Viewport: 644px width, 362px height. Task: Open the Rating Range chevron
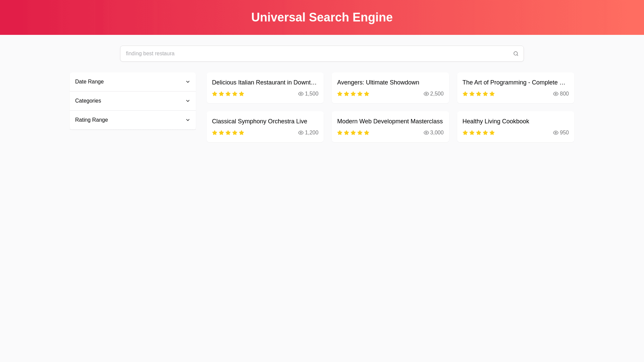coord(188,120)
